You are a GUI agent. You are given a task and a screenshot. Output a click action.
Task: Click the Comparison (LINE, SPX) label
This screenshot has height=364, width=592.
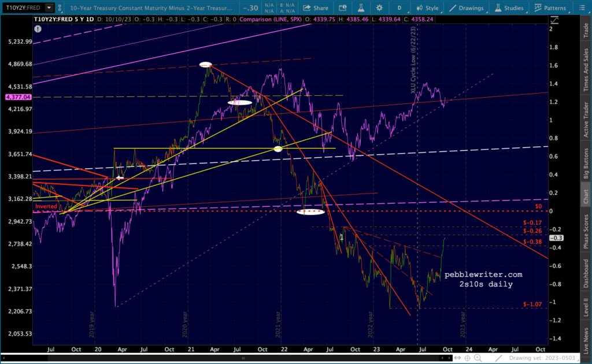point(271,19)
